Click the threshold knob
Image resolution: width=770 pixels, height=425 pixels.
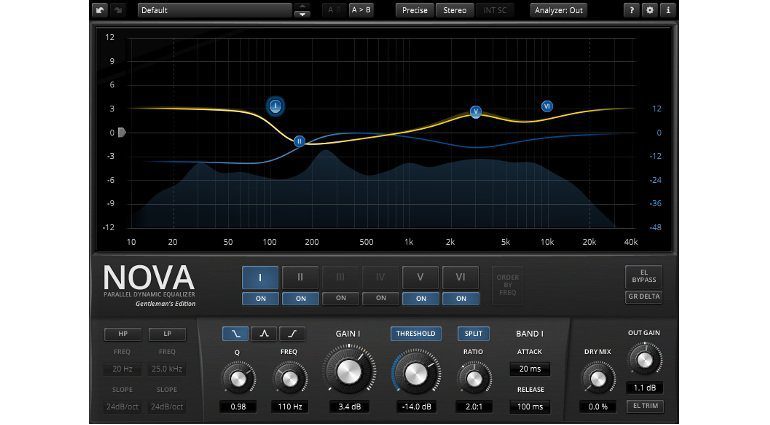[416, 374]
